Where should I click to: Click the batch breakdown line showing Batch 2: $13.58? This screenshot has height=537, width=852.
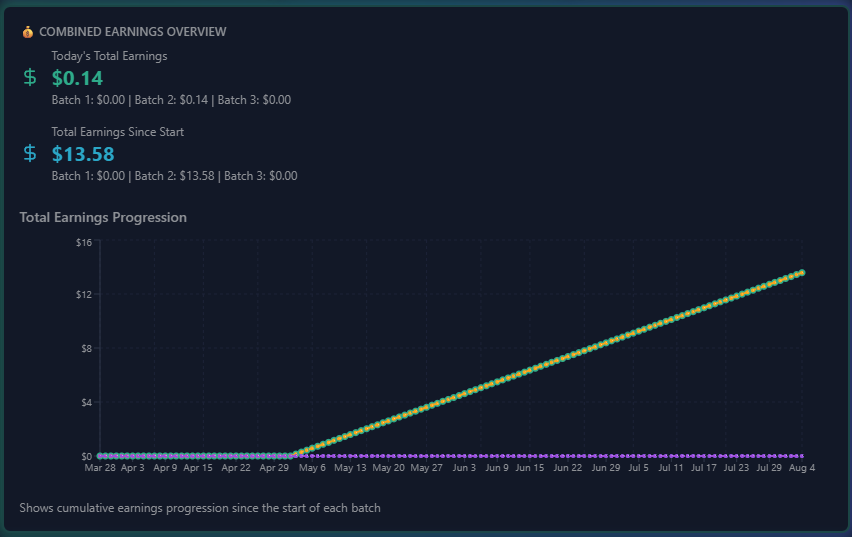[174, 176]
